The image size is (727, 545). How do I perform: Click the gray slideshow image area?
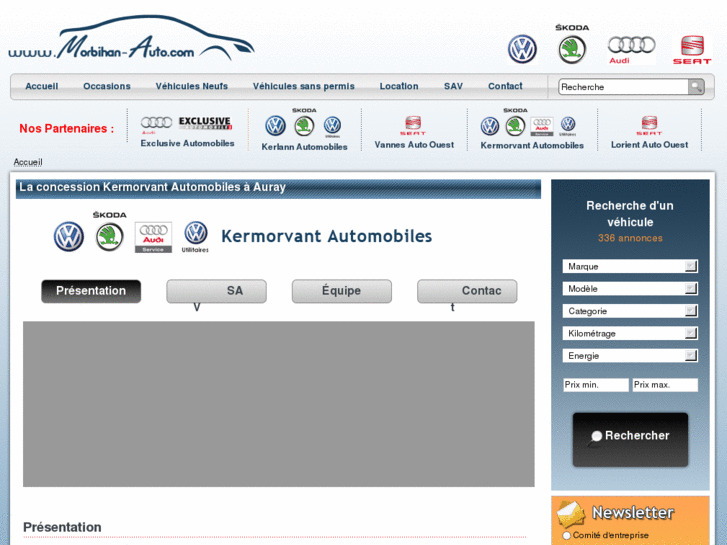[x=279, y=404]
